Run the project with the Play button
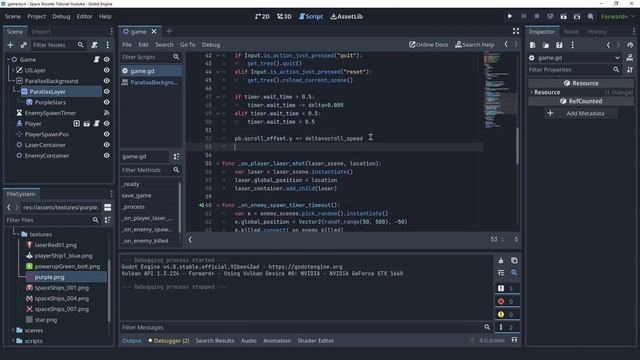Image resolution: width=640 pixels, height=360 pixels. pos(510,16)
